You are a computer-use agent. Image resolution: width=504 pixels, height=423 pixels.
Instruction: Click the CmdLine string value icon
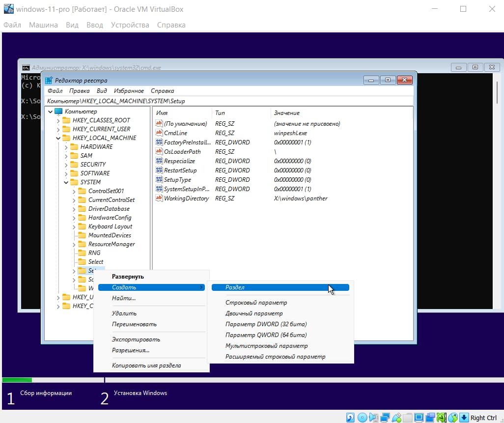(x=159, y=133)
